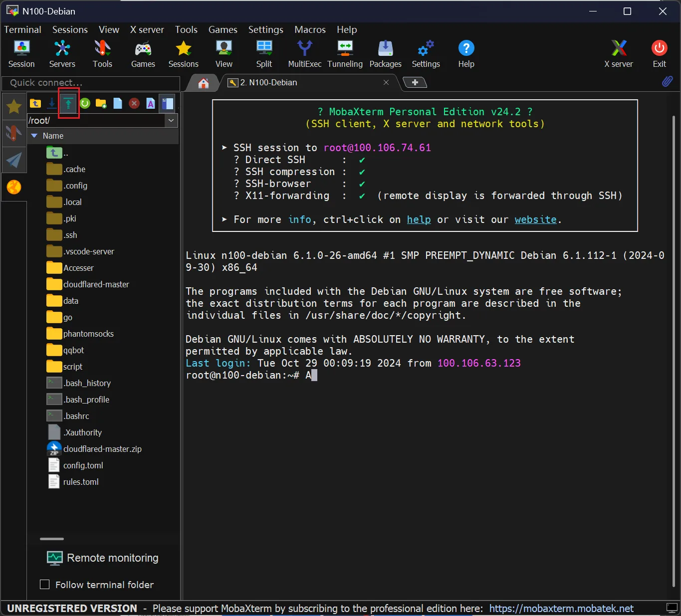Click the Quick connect input field
This screenshot has height=616, width=681.
(91, 83)
